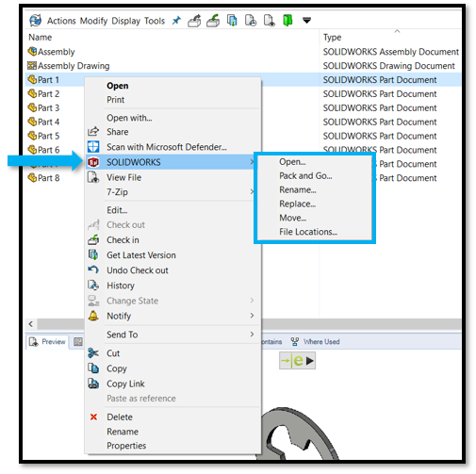
Task: Open the Tools menu
Action: pos(155,21)
